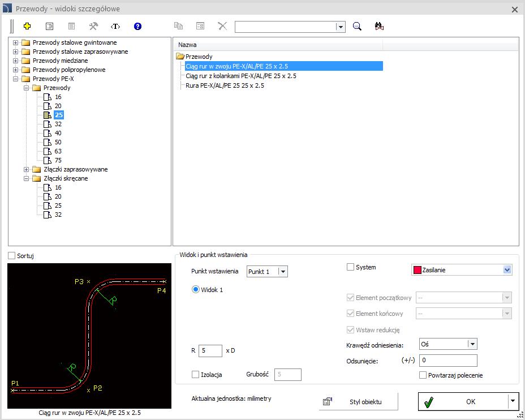This screenshot has height=420, width=525.
Task: Open the hammer and wrench tools icon
Action: 93,26
